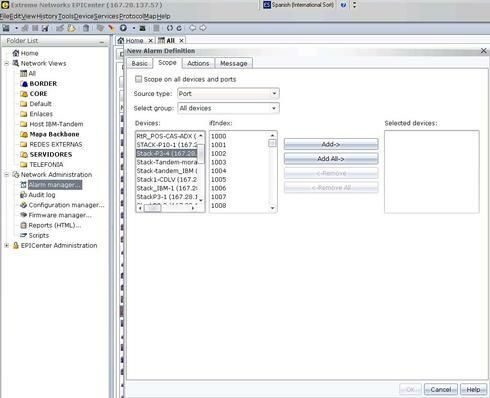Open the Tools menu

66,16
